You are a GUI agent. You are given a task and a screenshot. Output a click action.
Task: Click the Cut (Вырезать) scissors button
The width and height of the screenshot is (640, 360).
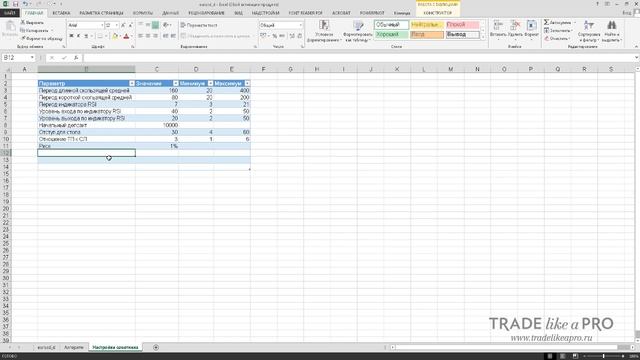tap(32, 23)
